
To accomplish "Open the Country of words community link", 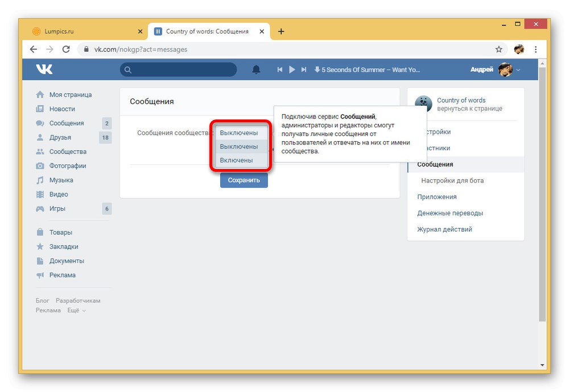I will [461, 100].
